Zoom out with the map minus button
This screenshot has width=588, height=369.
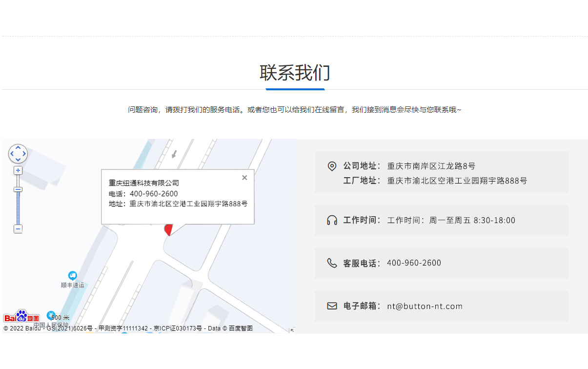(x=18, y=228)
